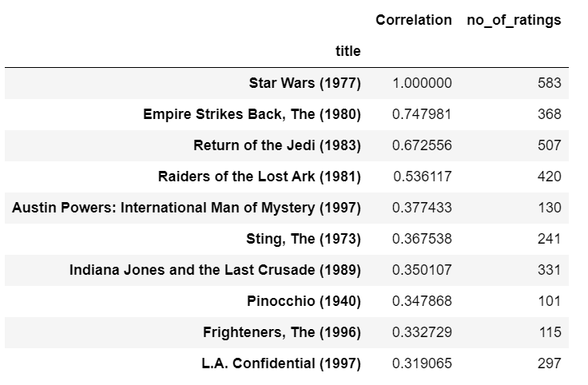Click the Correlation column header
This screenshot has width=588, height=385.
coord(414,20)
